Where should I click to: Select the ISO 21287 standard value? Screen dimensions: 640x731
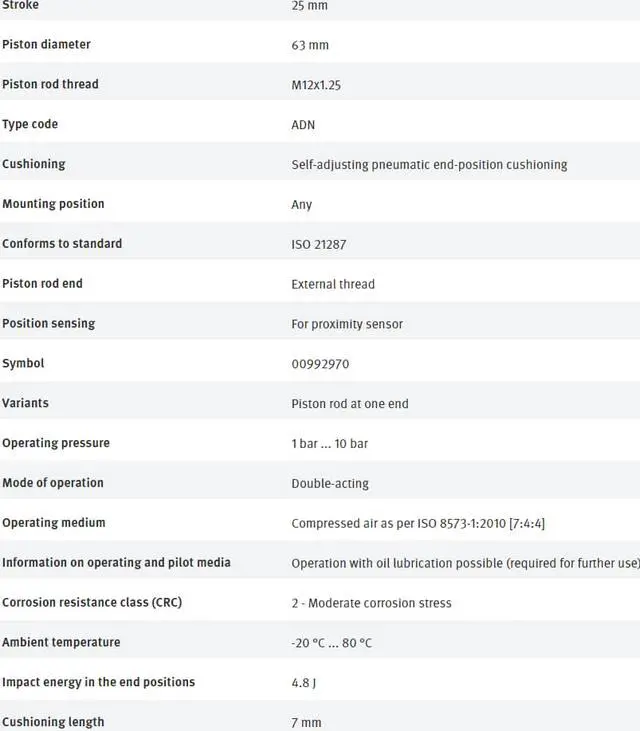click(319, 244)
